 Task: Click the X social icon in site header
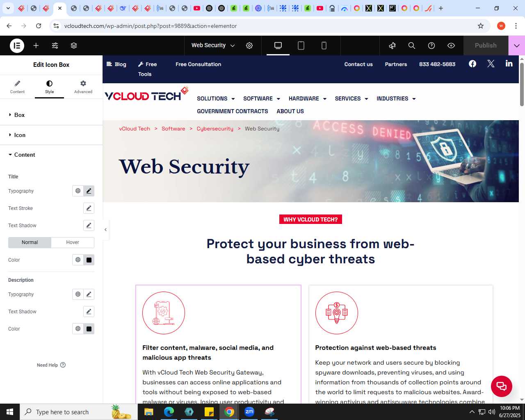(x=491, y=64)
